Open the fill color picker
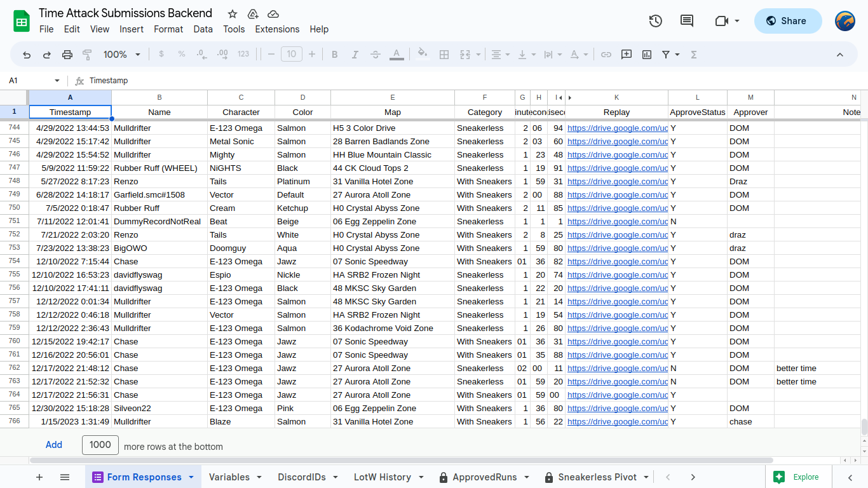Image resolution: width=868 pixels, height=488 pixels. point(423,55)
